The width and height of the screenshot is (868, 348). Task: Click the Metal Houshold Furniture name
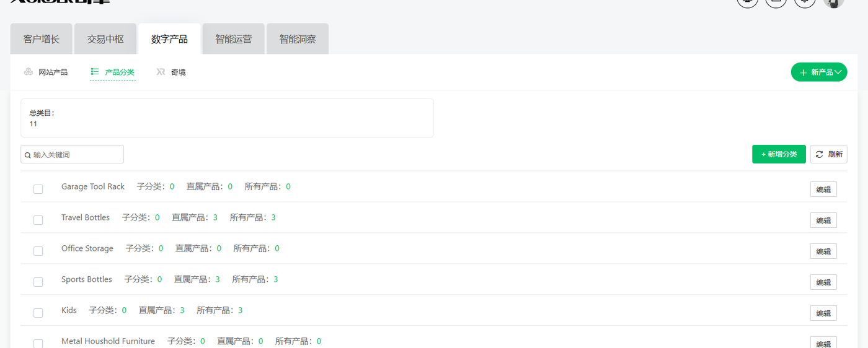[x=108, y=341]
